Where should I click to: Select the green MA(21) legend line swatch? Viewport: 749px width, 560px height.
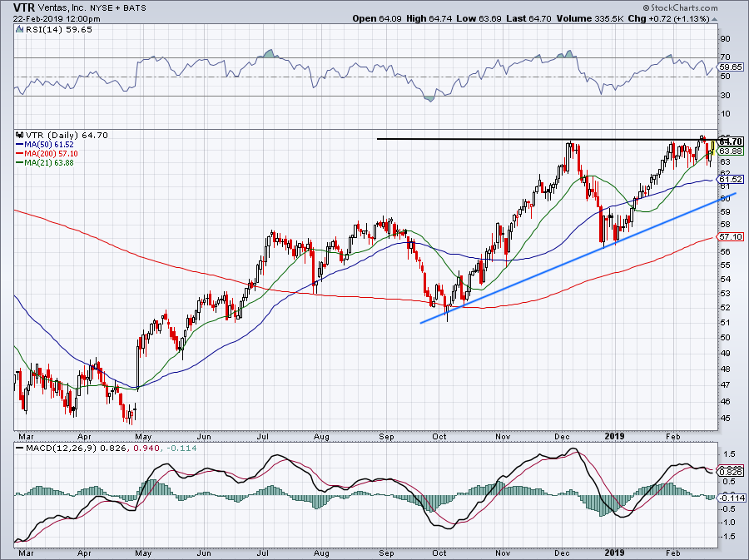pyautogui.click(x=20, y=163)
